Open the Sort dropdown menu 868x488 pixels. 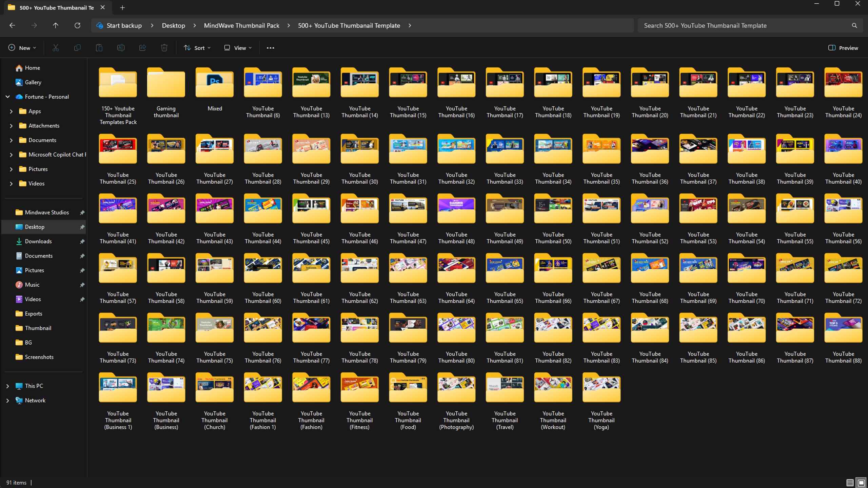click(197, 48)
